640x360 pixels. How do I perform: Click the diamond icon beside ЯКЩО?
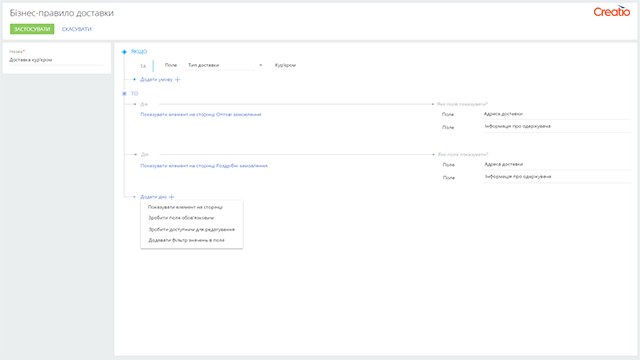(124, 52)
